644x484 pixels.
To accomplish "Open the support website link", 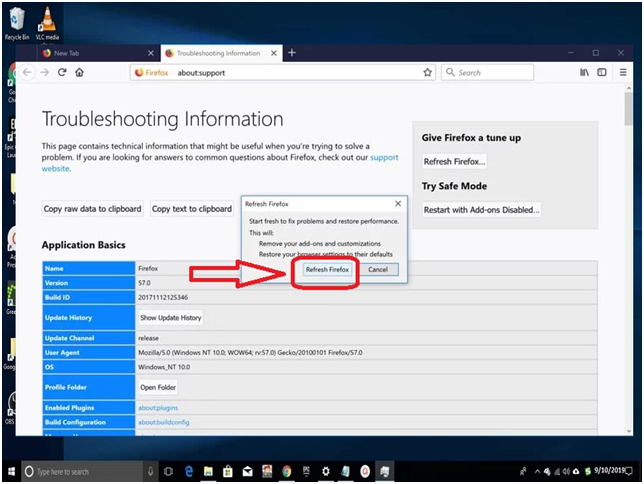I will [x=384, y=157].
